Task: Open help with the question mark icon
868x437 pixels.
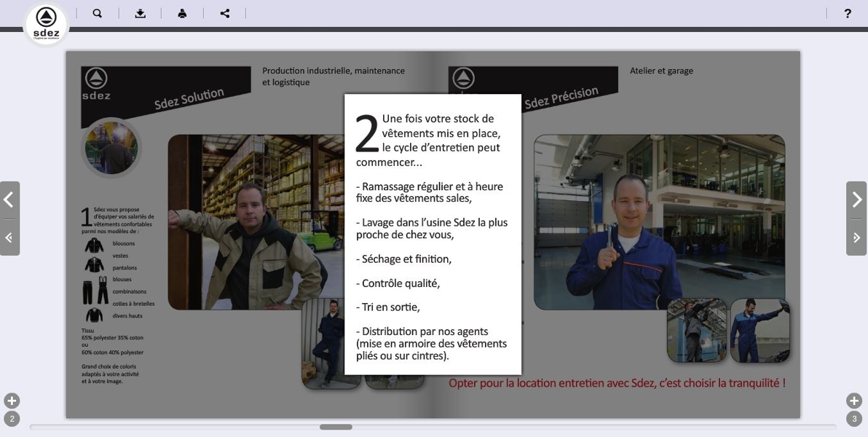Action: 848,13
